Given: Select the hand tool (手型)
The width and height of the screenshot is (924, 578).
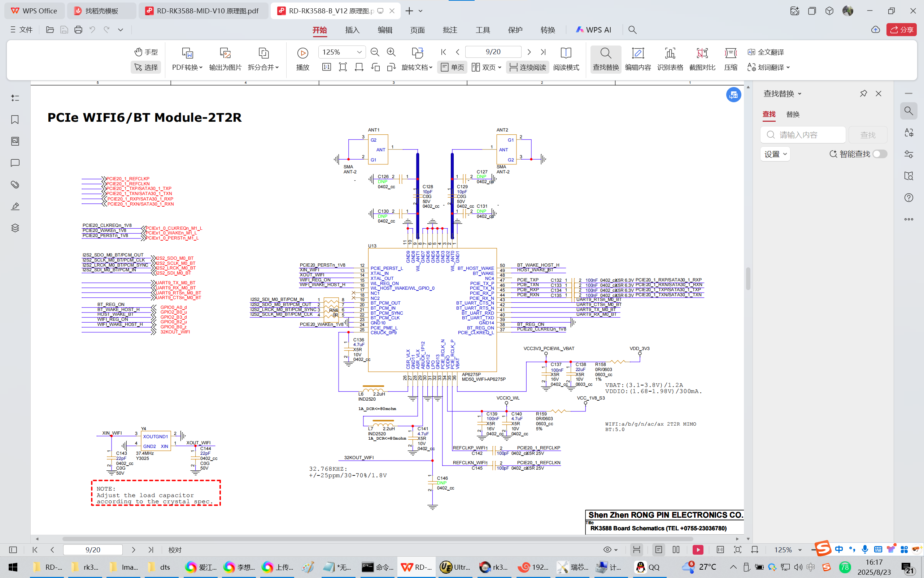Looking at the screenshot, I should (x=146, y=52).
